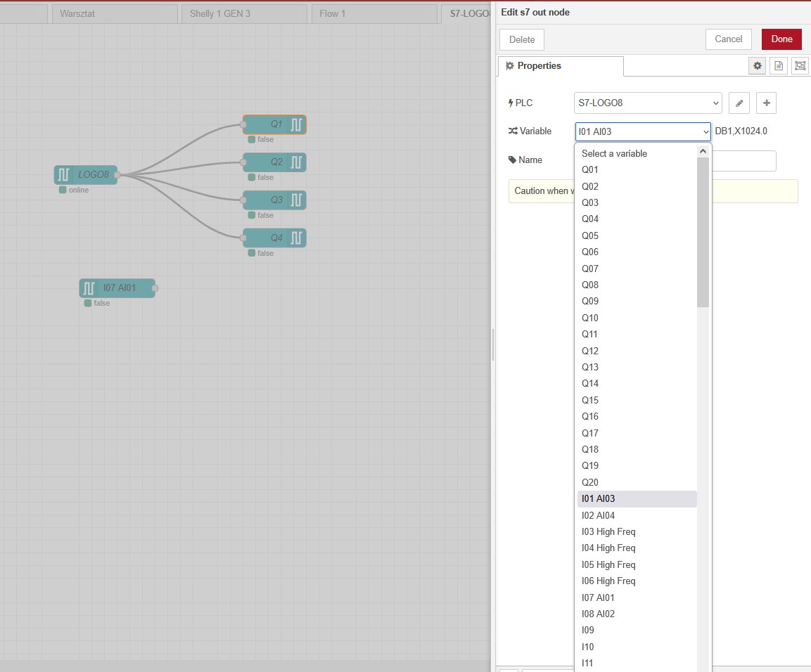The image size is (811, 672).
Task: Collapse the Variable dropdown showing I01 AI03
Action: click(643, 131)
